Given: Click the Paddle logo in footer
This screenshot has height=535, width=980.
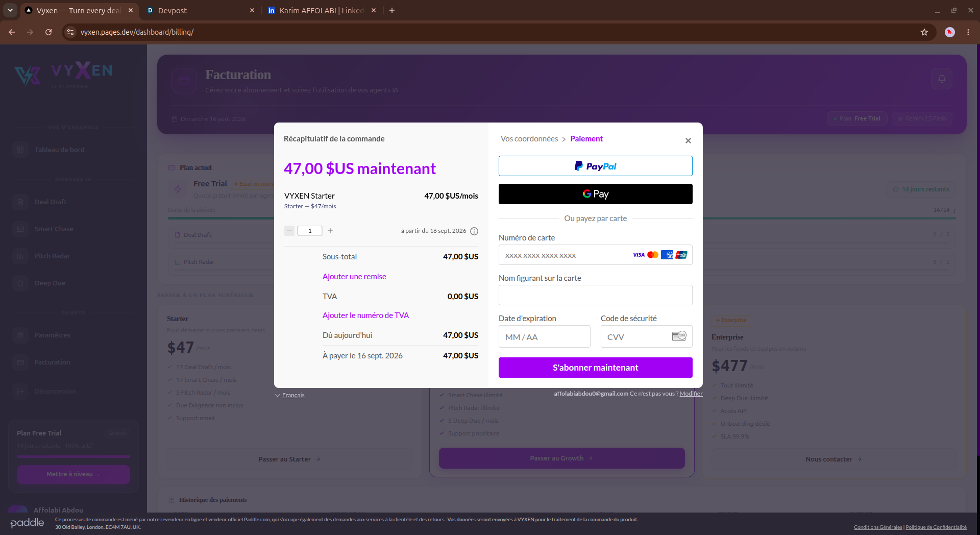Looking at the screenshot, I should point(27,523).
